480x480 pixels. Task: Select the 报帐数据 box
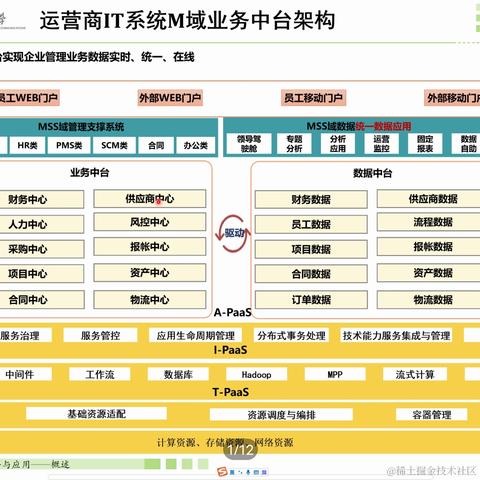pos(429,247)
